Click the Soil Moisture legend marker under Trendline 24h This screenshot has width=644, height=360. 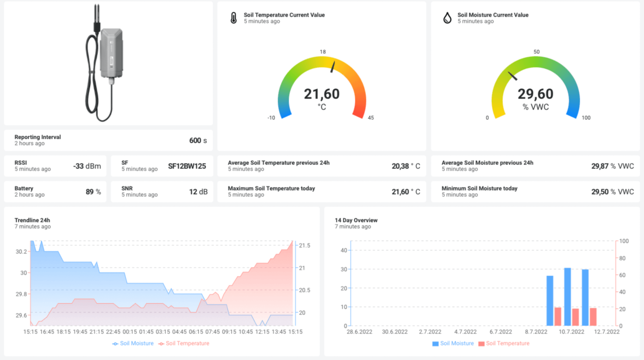pos(115,343)
